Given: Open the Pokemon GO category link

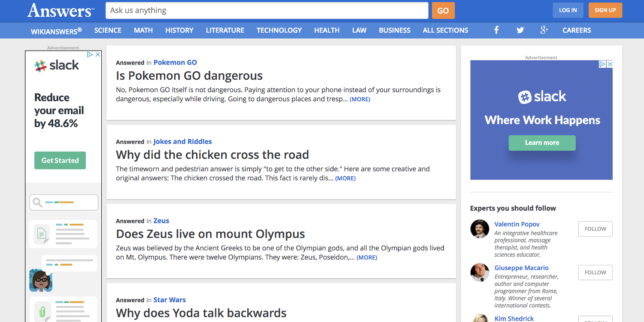Looking at the screenshot, I should 175,63.
